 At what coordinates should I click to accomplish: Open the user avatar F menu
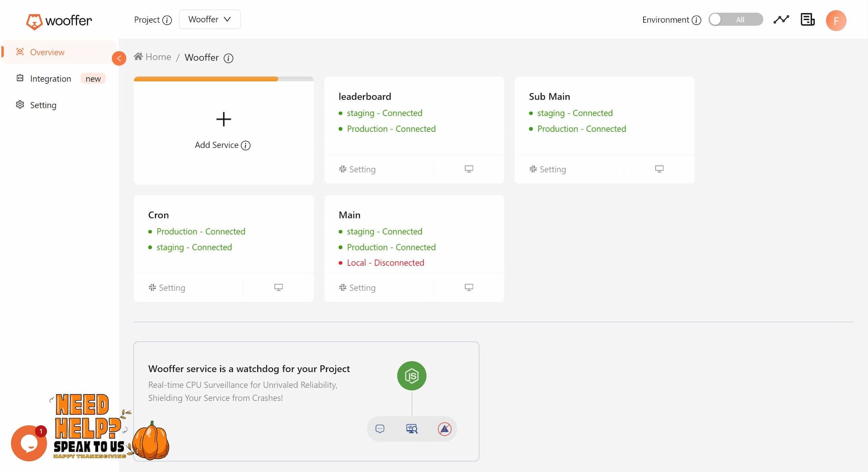(x=835, y=20)
